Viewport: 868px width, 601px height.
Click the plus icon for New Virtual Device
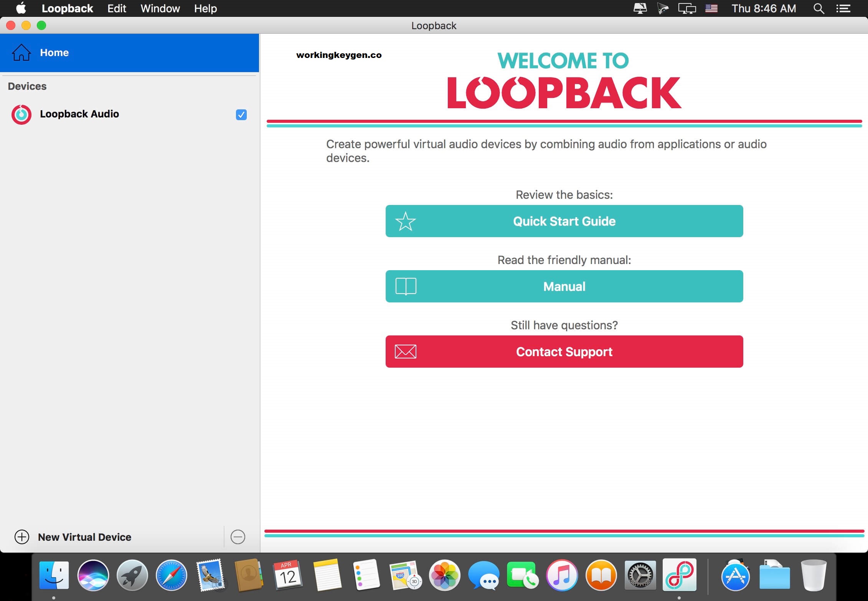21,537
